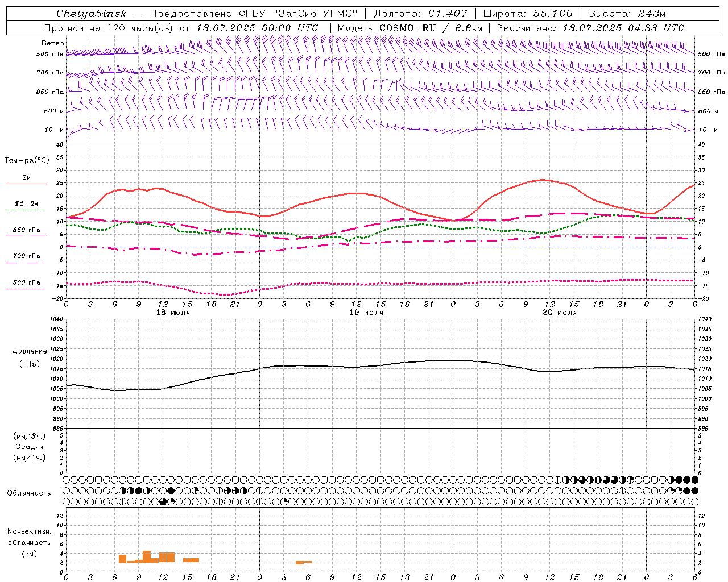Image resolution: width=728 pixels, height=582 pixels.
Task: Click the provider text ФГБУ "ЗапСиб УГМС"
Action: coord(300,14)
